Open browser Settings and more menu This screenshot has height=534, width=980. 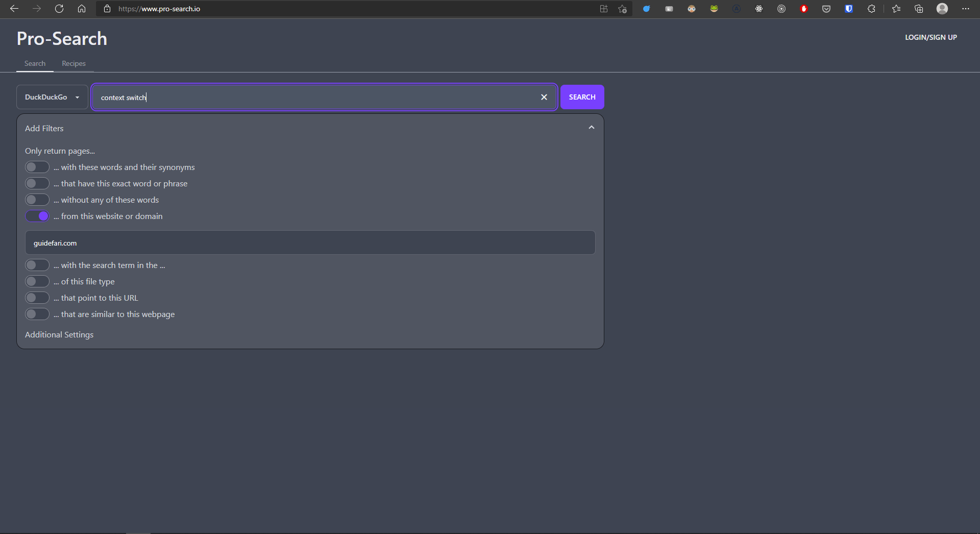(966, 9)
